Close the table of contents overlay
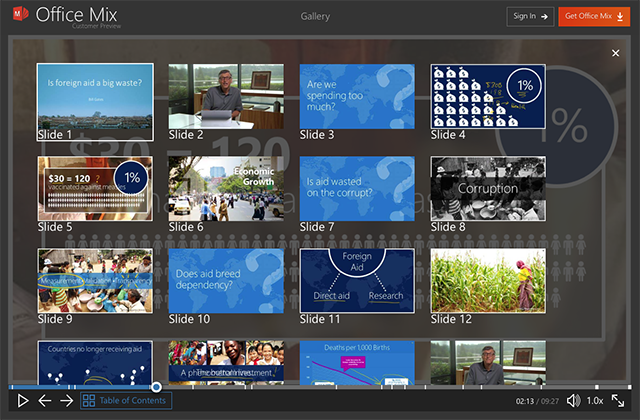Image resolution: width=640 pixels, height=420 pixels. click(x=616, y=53)
